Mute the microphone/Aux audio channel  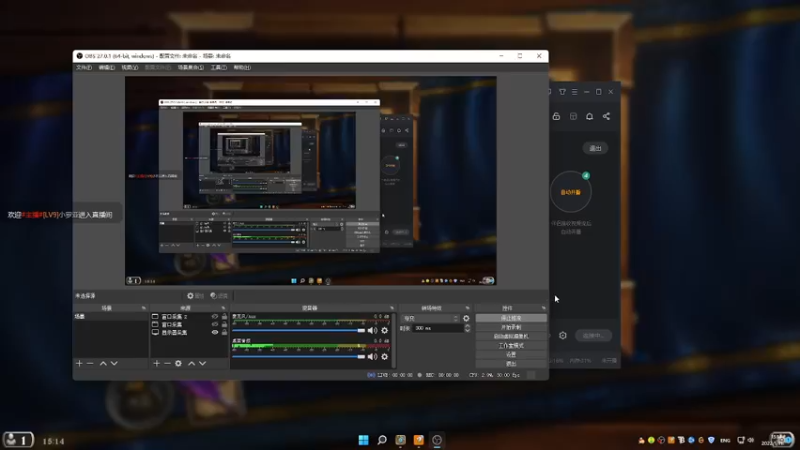[372, 331]
